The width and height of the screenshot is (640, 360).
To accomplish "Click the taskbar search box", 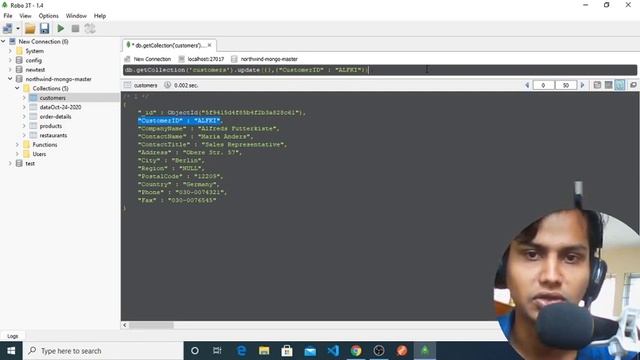I will pyautogui.click(x=103, y=351).
